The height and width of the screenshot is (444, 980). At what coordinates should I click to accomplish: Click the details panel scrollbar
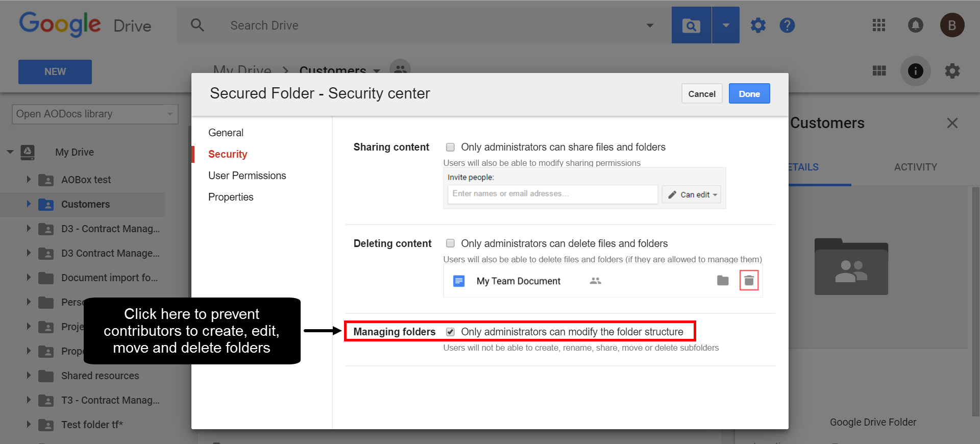tap(975, 301)
